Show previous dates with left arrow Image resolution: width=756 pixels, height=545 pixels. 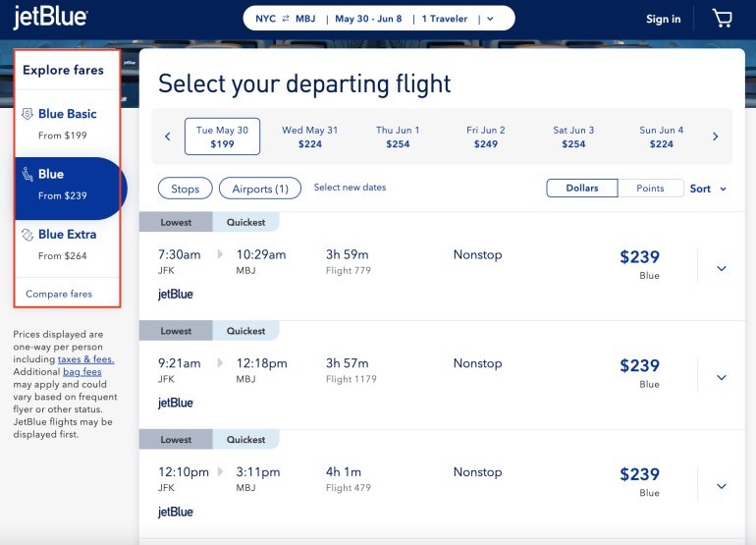pyautogui.click(x=168, y=136)
